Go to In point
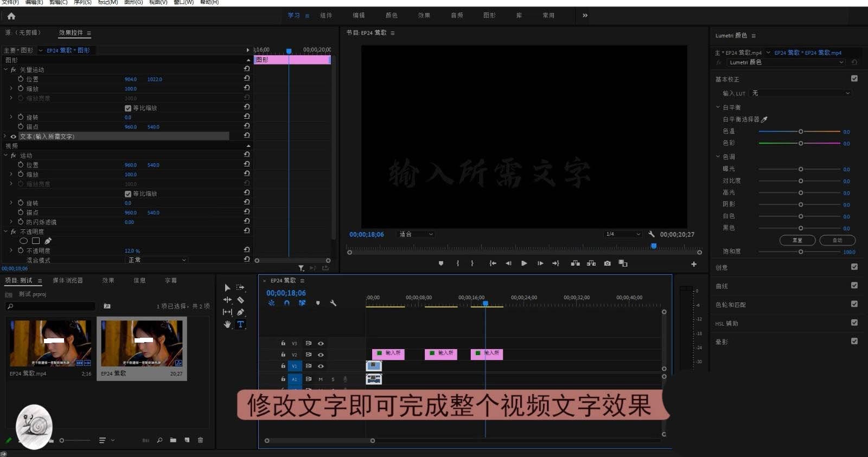Screen dimensions: 868x457 (x=493, y=263)
